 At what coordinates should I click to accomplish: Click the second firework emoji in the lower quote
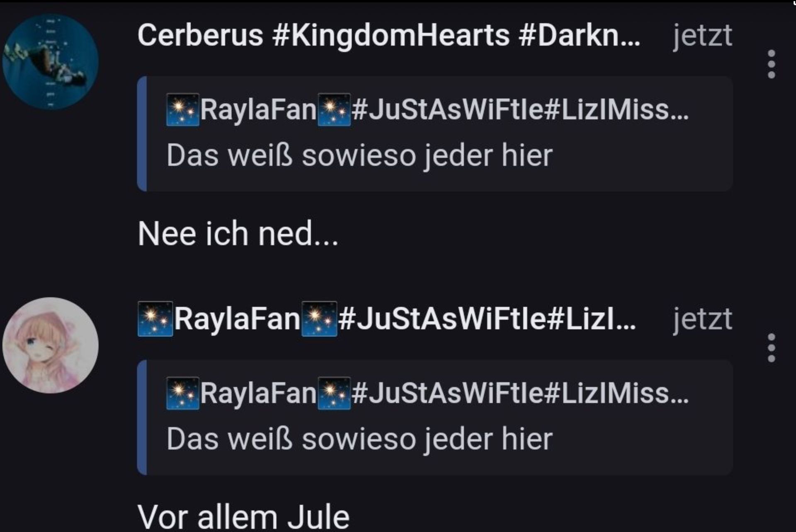[334, 394]
